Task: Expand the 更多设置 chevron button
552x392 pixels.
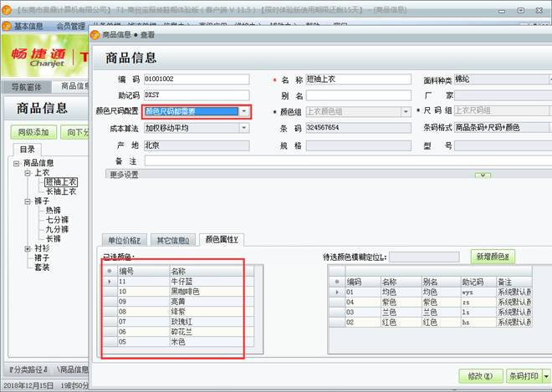Action: pos(483,175)
